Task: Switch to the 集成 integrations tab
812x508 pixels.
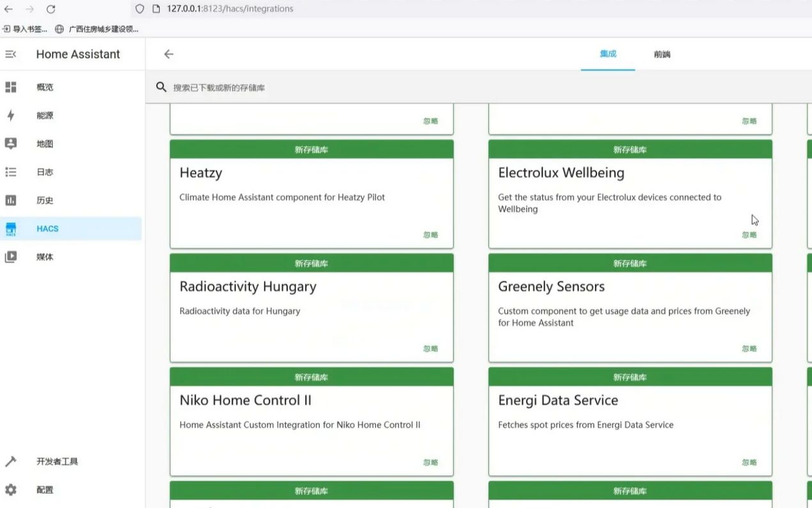Action: [608, 54]
